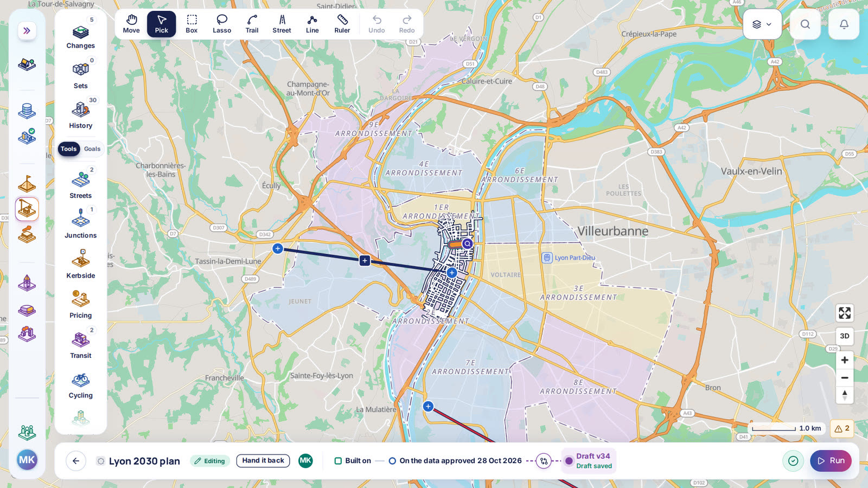The width and height of the screenshot is (868, 488).
Task: Go back with the arrow button
Action: pyautogui.click(x=76, y=461)
